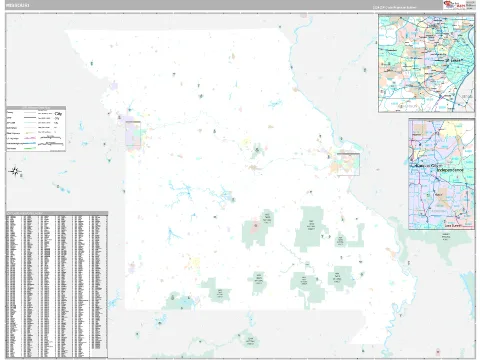Click the Independence label in inset
The width and height of the screenshot is (480, 360).
click(x=450, y=170)
